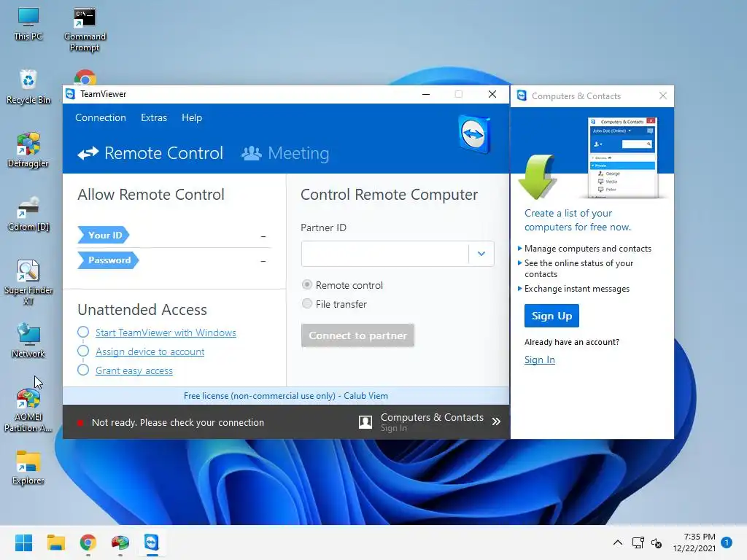The width and height of the screenshot is (747, 560).
Task: Open the Recycle Bin icon
Action: click(28, 87)
